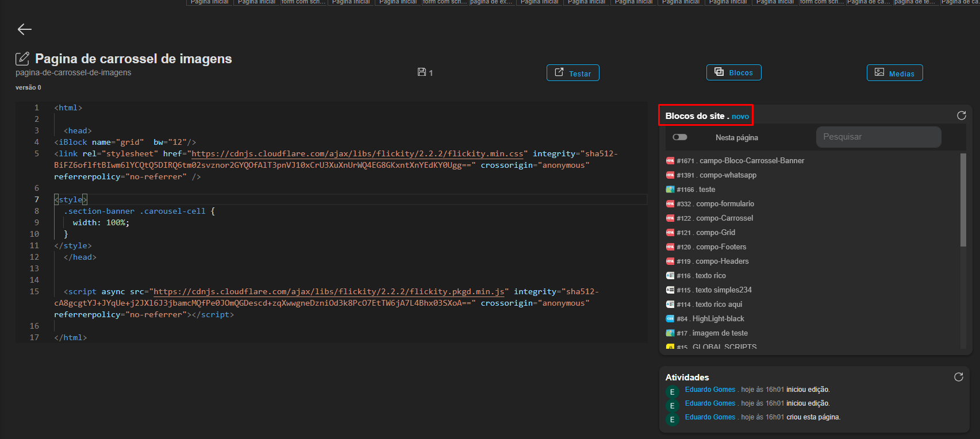This screenshot has width=980, height=439.
Task: Refresh the Blocos do site panel
Action: click(x=961, y=115)
